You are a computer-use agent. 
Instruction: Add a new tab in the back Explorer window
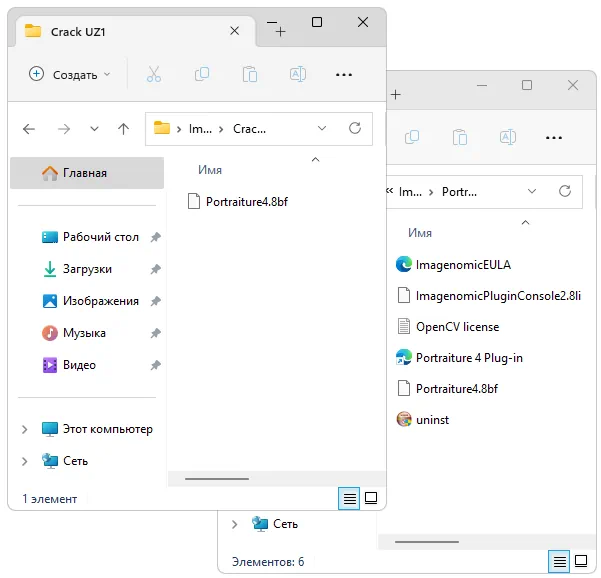396,94
